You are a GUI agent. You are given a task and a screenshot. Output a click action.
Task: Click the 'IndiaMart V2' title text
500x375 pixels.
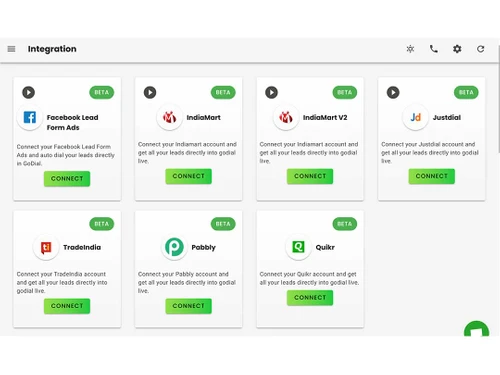pyautogui.click(x=325, y=117)
